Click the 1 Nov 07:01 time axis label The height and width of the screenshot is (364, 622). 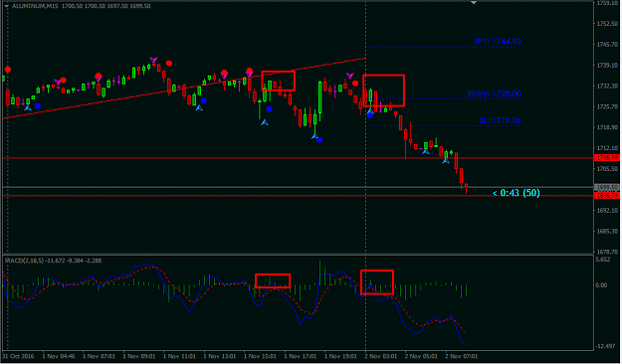coord(99,356)
